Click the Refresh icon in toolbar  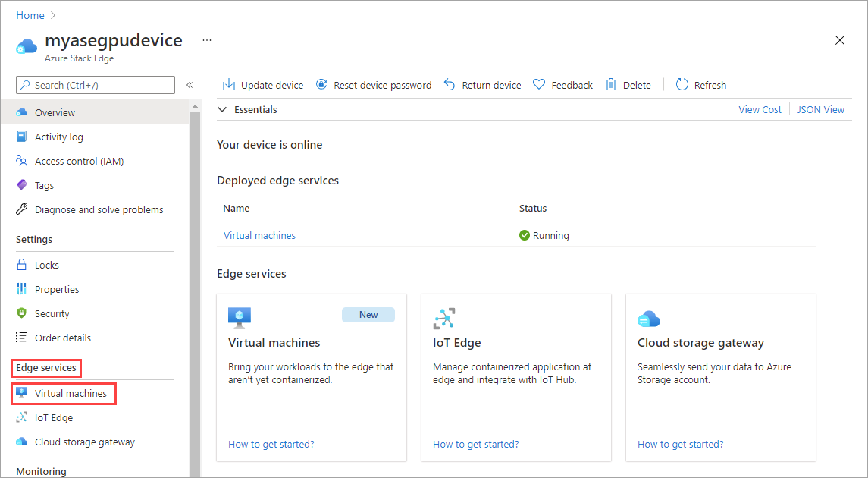[x=682, y=85]
